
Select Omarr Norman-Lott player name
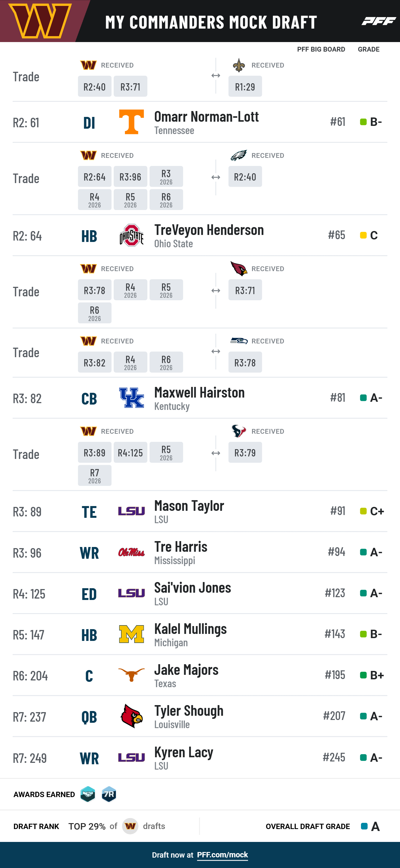(x=206, y=117)
